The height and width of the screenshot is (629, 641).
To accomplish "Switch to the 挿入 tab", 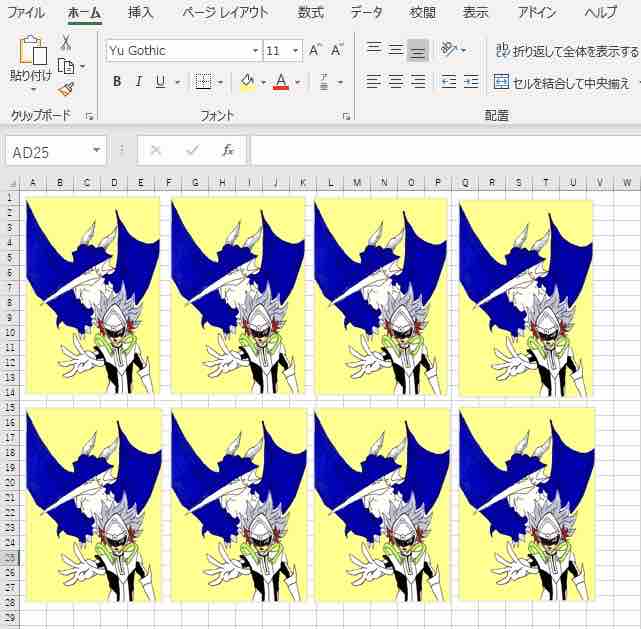I will pyautogui.click(x=140, y=13).
